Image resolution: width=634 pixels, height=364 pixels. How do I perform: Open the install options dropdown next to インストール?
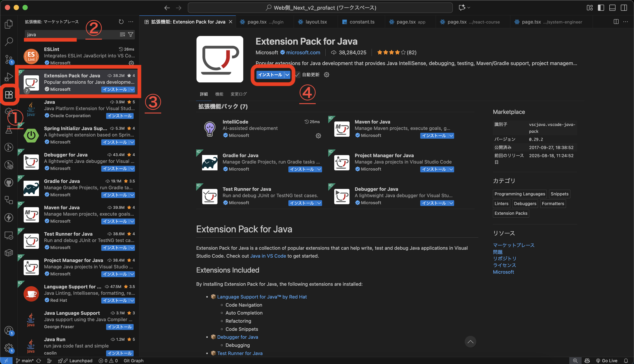pos(287,75)
